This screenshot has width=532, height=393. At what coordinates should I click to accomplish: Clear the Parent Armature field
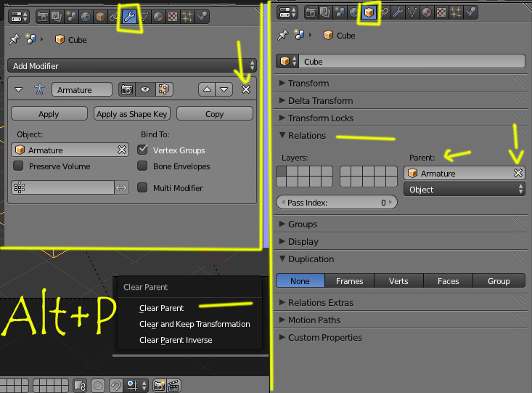(x=518, y=173)
